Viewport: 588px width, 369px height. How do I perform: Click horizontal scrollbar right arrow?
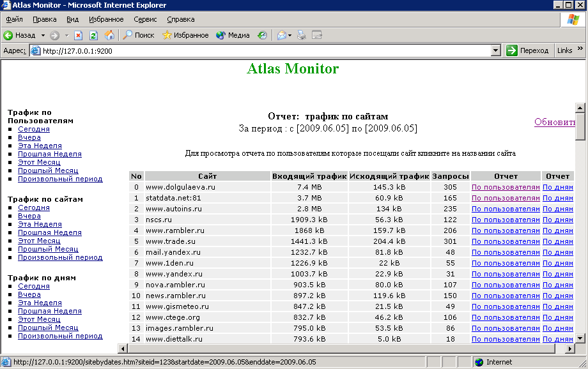pos(569,349)
